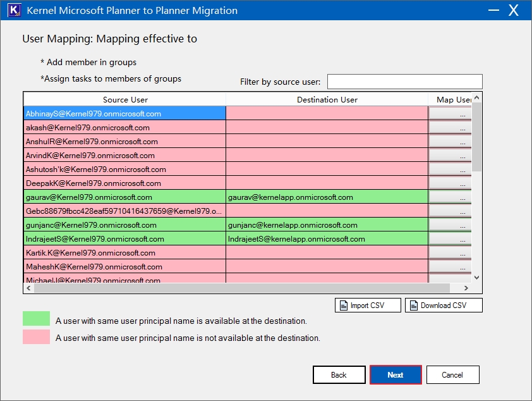Click the pink legend color swatch
The width and height of the screenshot is (532, 401).
coord(36,337)
